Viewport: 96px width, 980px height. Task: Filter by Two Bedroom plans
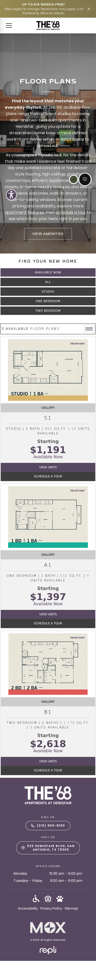(48, 310)
